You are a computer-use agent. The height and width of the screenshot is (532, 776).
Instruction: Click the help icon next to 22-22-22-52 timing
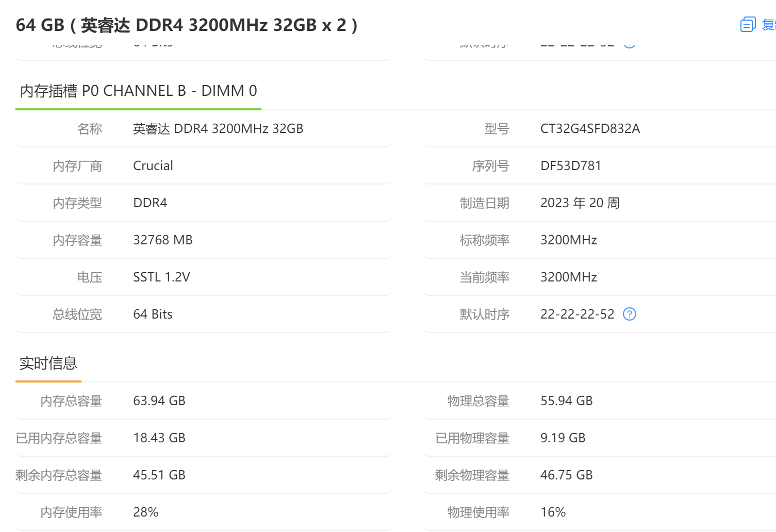click(630, 314)
